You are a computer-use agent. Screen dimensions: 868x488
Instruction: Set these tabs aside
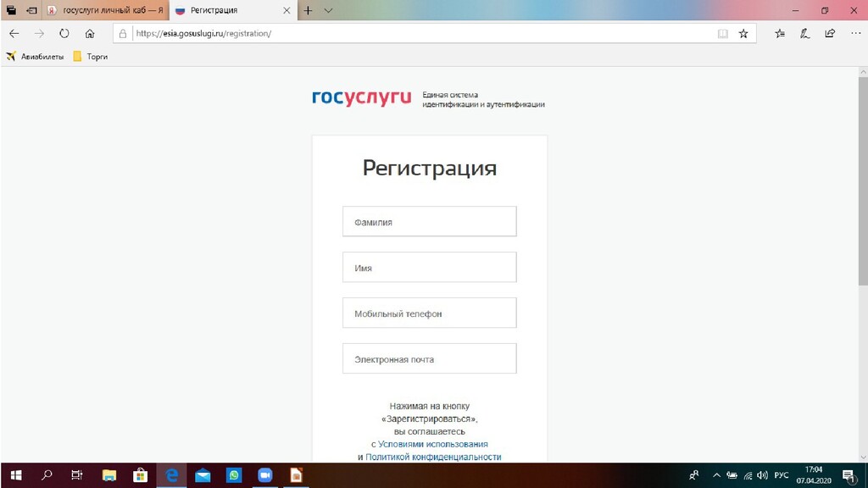click(x=31, y=10)
